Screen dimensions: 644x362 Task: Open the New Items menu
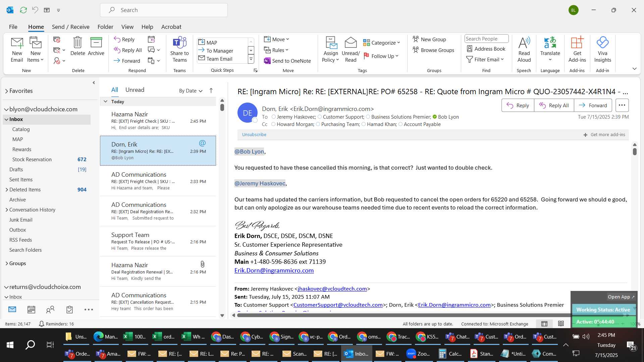coord(35,50)
